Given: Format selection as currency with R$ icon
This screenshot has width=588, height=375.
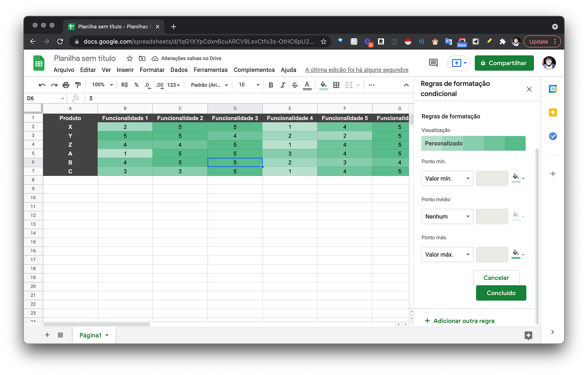Looking at the screenshot, I should 124,85.
